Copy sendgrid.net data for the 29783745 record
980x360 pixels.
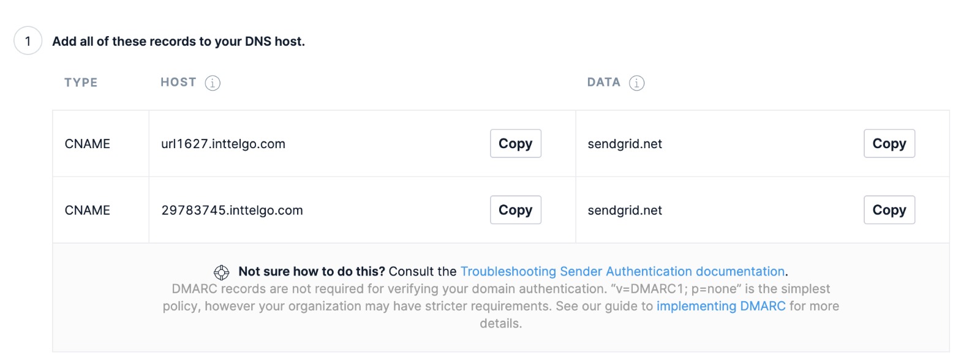click(889, 210)
